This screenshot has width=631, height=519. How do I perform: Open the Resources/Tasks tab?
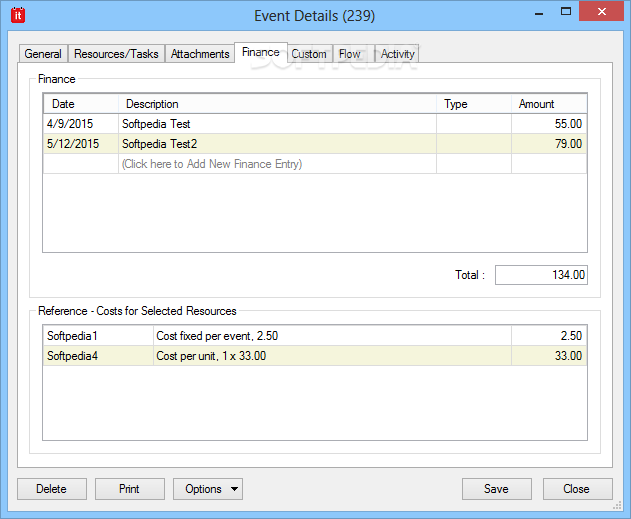tap(116, 54)
